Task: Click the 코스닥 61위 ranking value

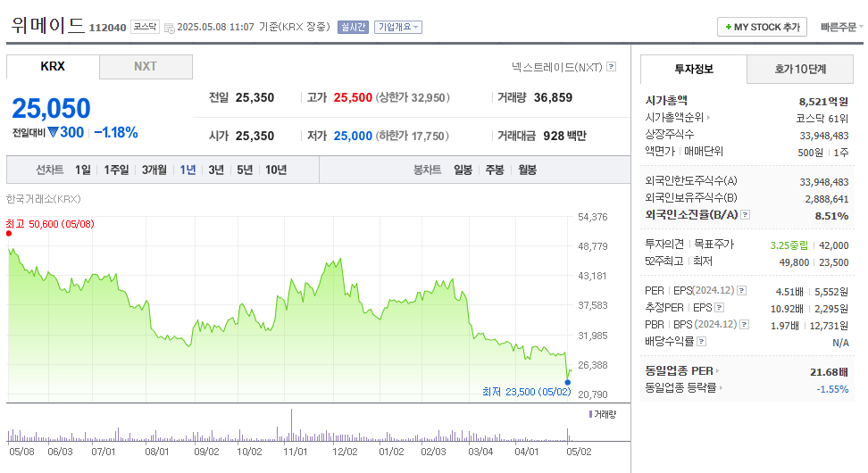Action: pyautogui.click(x=822, y=119)
